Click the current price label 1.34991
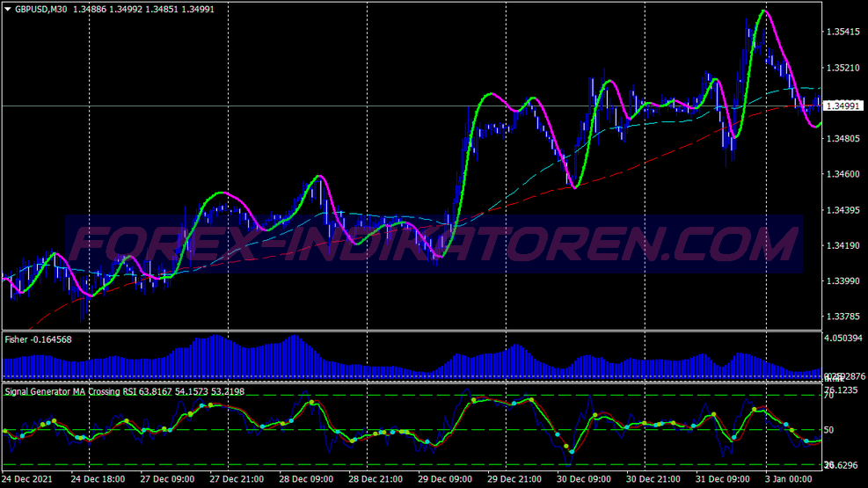Screen dimensions: 868x488 842,106
